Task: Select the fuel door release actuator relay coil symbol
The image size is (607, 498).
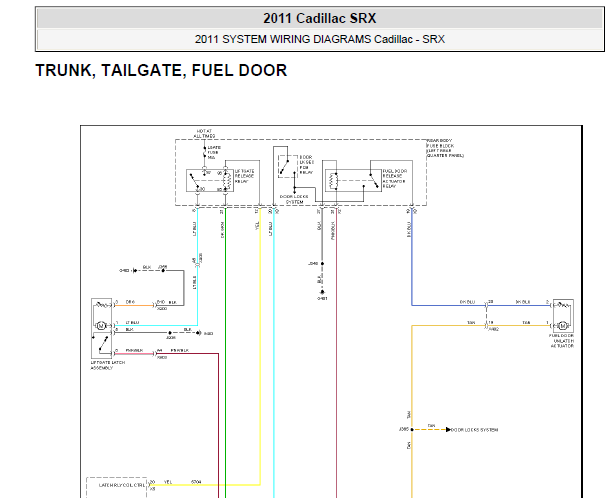Action: [x=333, y=181]
